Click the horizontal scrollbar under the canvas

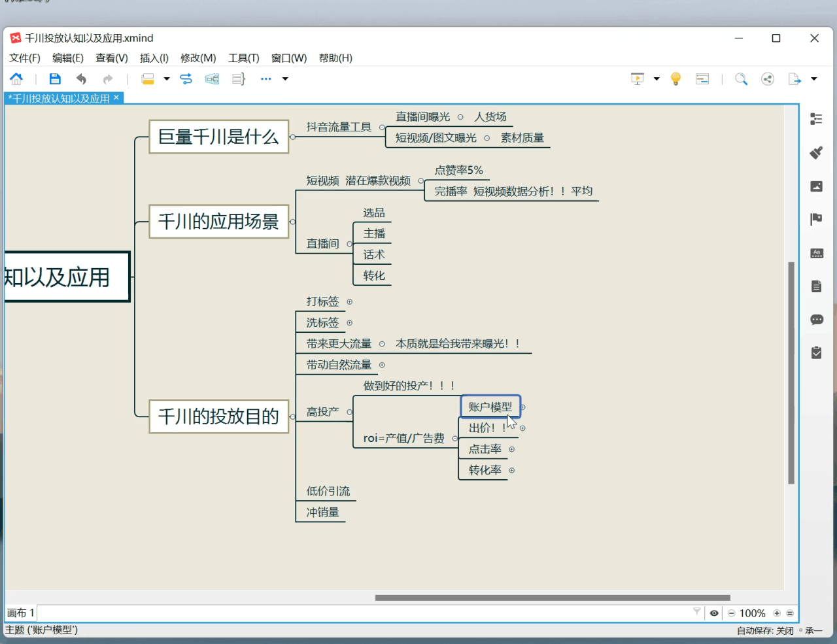click(553, 598)
